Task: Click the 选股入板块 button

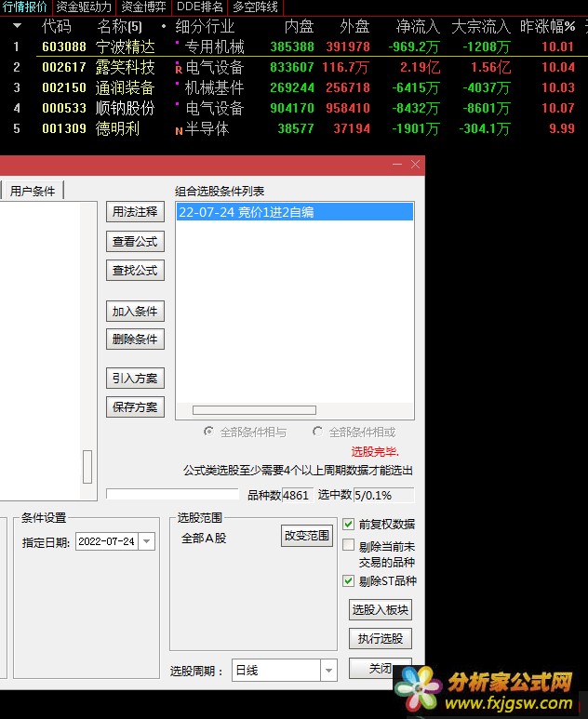Action: point(381,610)
